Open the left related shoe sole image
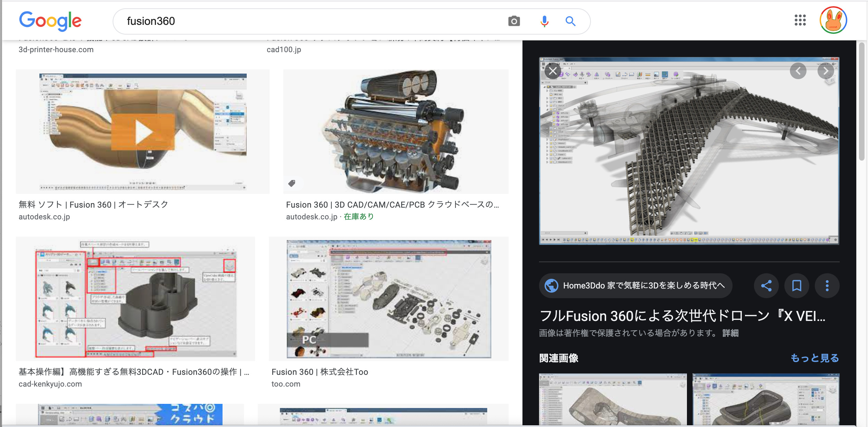868x427 pixels. point(613,399)
